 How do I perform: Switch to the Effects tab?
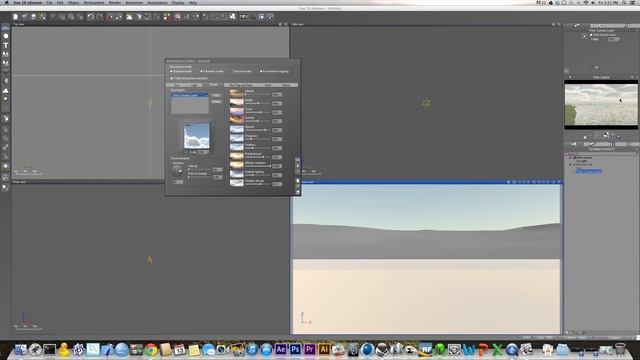point(287,85)
